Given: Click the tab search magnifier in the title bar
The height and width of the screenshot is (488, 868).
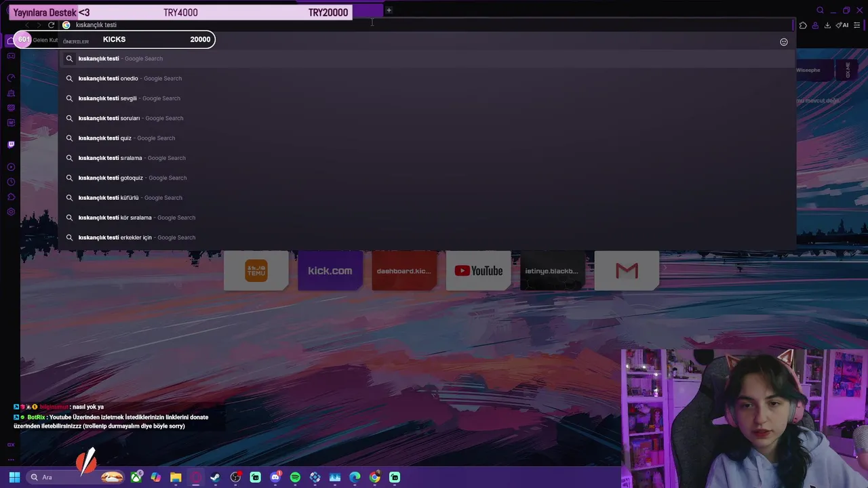Looking at the screenshot, I should [820, 10].
